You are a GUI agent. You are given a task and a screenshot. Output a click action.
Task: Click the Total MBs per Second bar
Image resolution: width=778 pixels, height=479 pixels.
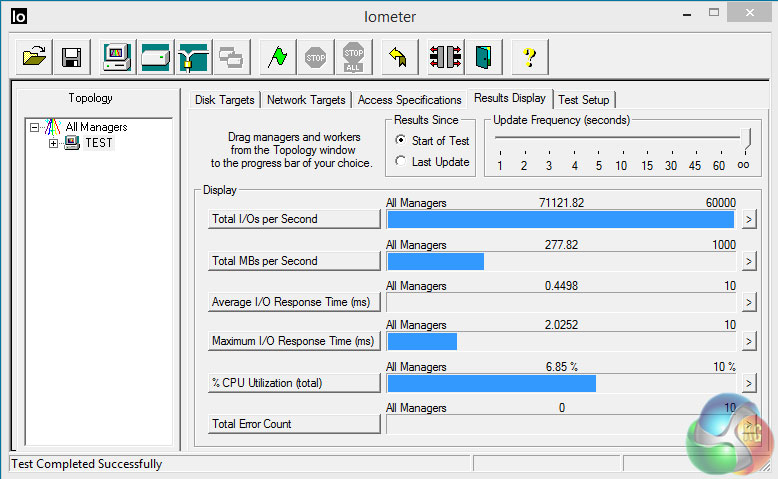click(561, 262)
